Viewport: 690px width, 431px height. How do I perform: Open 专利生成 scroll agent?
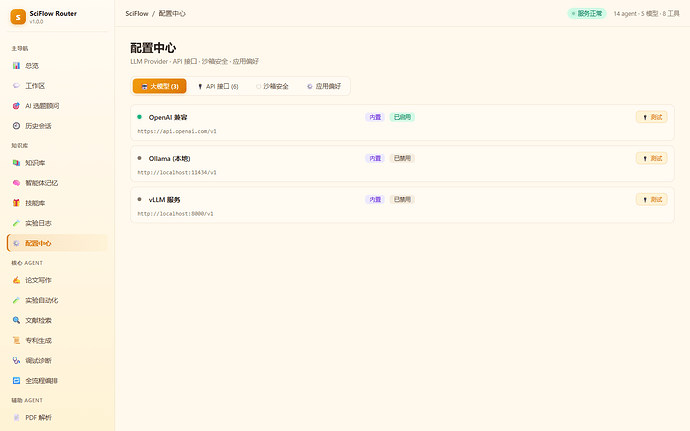57,340
